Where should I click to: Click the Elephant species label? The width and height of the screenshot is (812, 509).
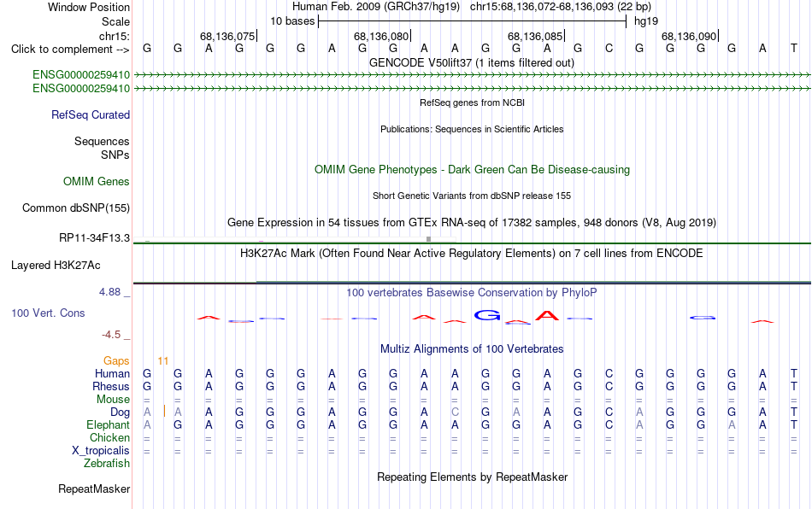[109, 424]
